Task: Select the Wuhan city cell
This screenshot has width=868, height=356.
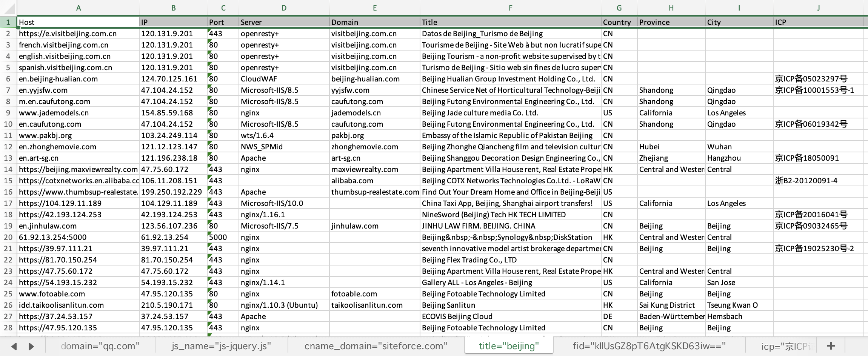Action: (x=739, y=147)
